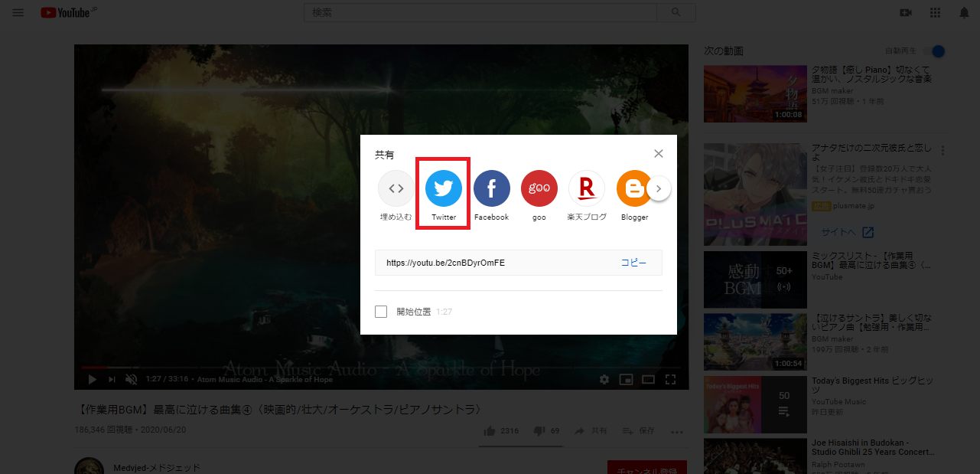Open the 夕物語 癒し Piano video thumbnail

[755, 93]
